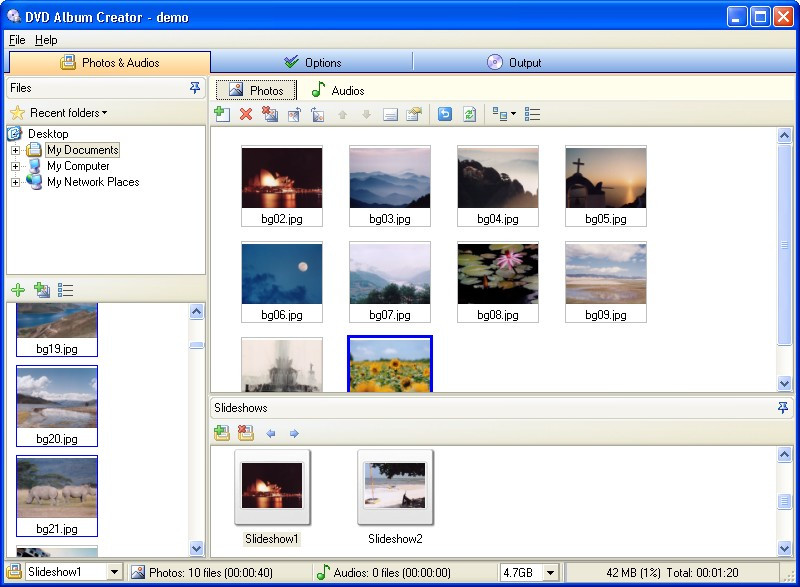Rotate the photo clockwise
Screen dimensions: 800x587
(x=318, y=114)
